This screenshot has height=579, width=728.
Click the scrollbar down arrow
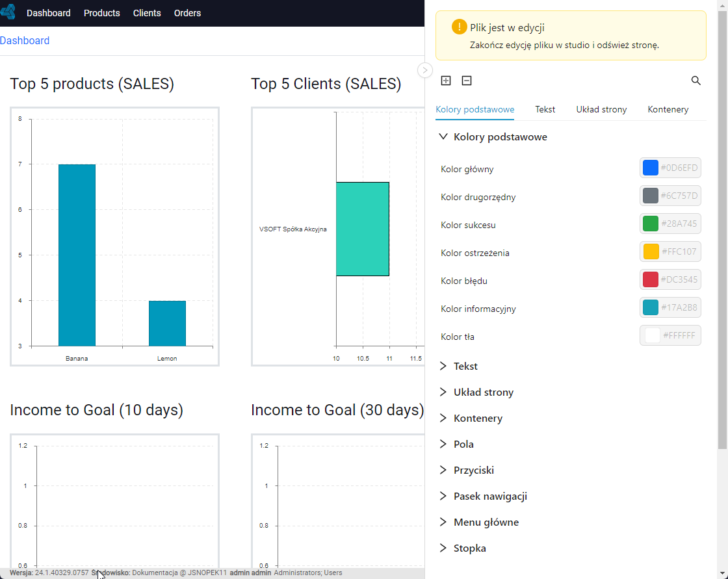click(x=722, y=573)
